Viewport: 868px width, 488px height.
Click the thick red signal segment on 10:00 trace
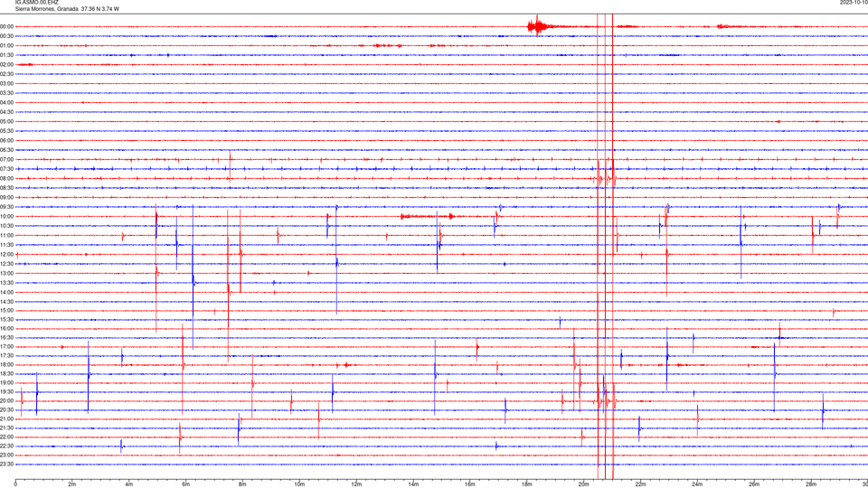click(429, 216)
